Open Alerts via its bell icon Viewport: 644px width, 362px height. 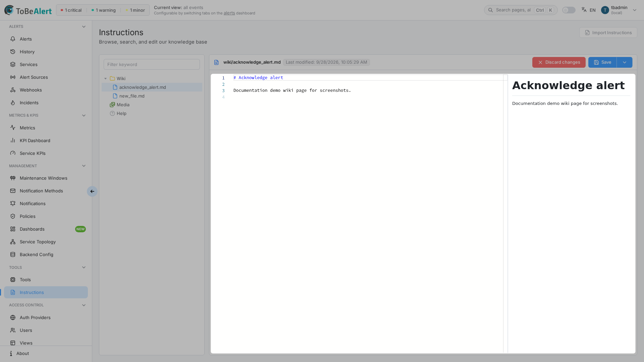point(13,39)
